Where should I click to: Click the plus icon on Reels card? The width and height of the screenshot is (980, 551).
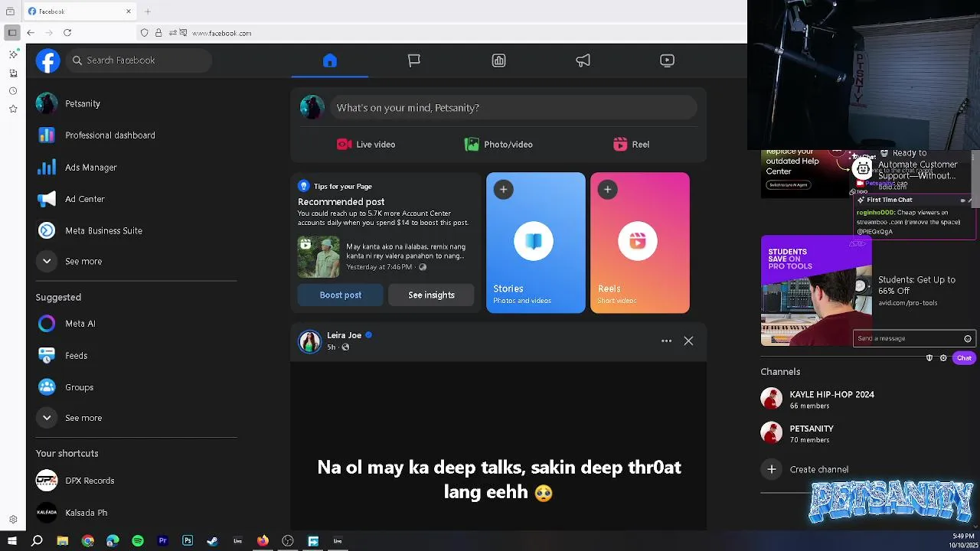(607, 189)
